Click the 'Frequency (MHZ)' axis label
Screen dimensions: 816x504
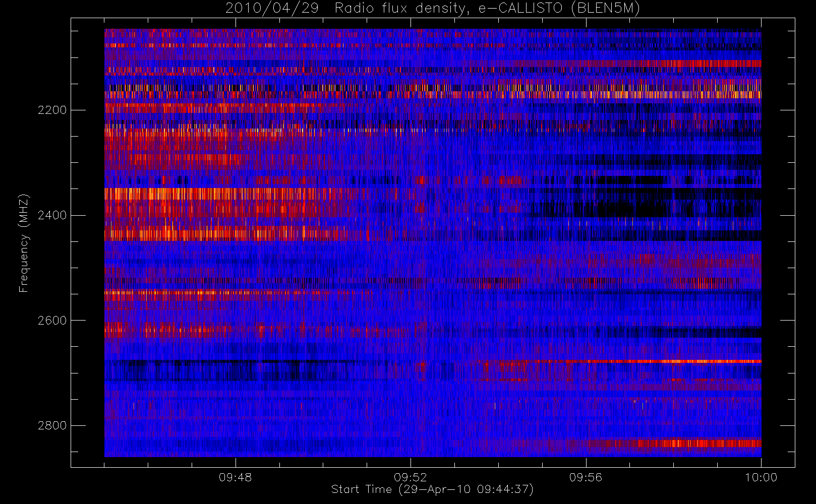pyautogui.click(x=23, y=243)
